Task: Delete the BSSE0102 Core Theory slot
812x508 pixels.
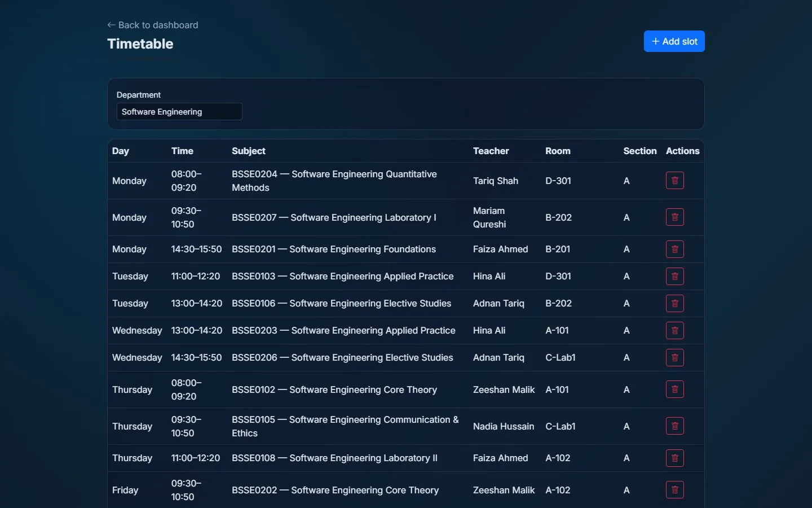Action: pos(674,389)
